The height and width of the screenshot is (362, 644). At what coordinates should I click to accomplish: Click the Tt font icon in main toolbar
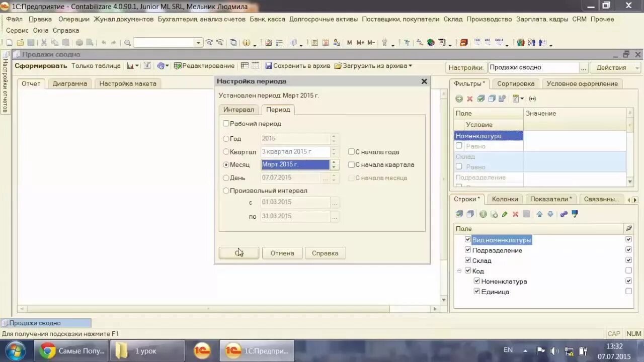[x=407, y=43]
